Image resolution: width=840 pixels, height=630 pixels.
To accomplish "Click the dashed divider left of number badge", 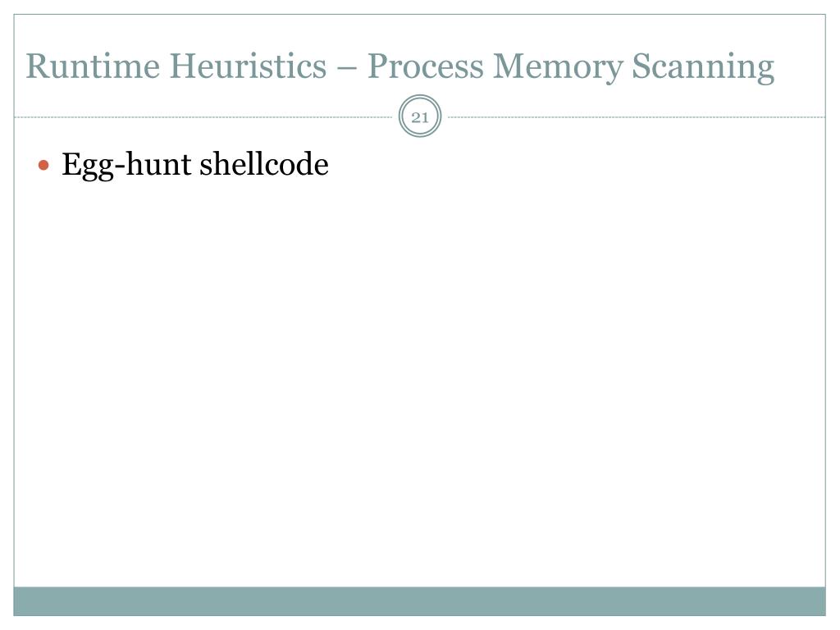I will (203, 116).
